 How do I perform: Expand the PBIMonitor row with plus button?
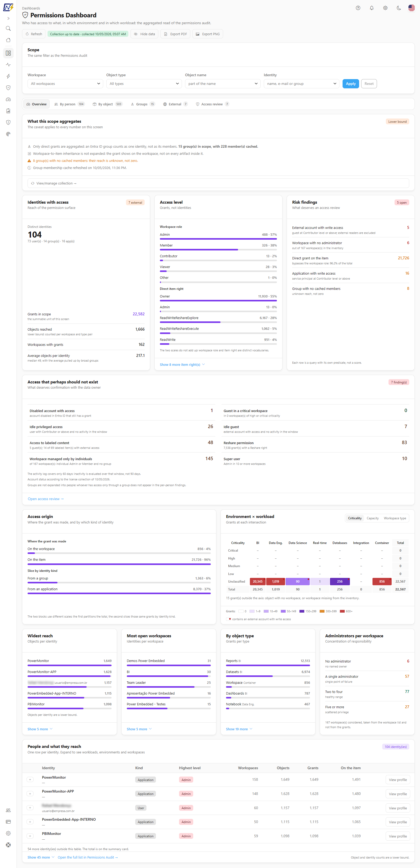tap(30, 836)
